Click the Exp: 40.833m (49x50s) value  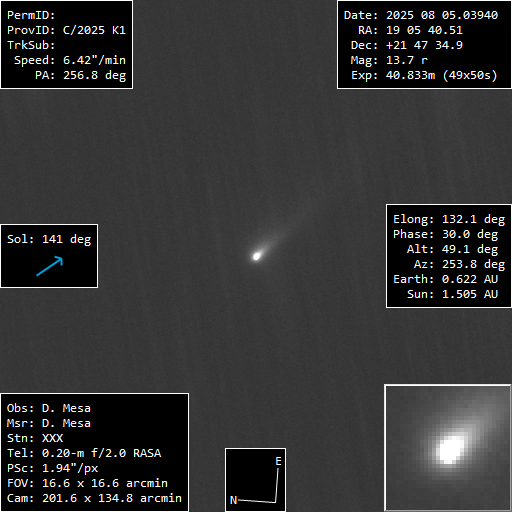tap(424, 75)
